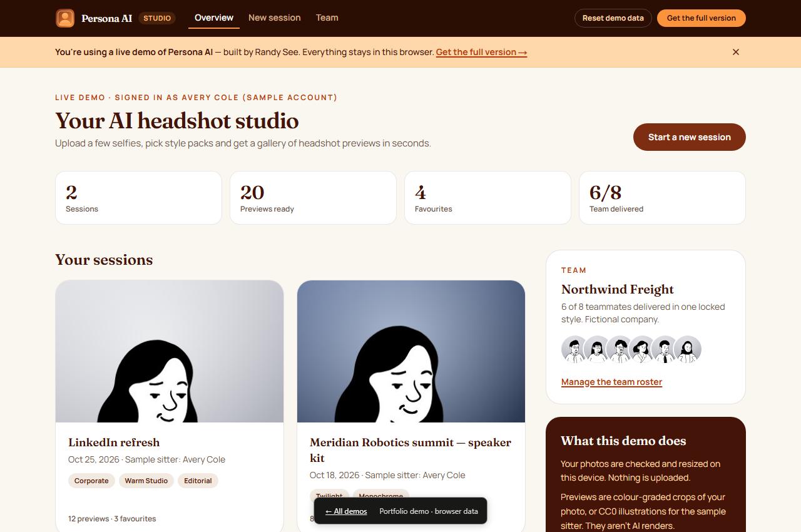Click the All demos back link
Viewport: 801px width, 532px height.
tap(346, 511)
